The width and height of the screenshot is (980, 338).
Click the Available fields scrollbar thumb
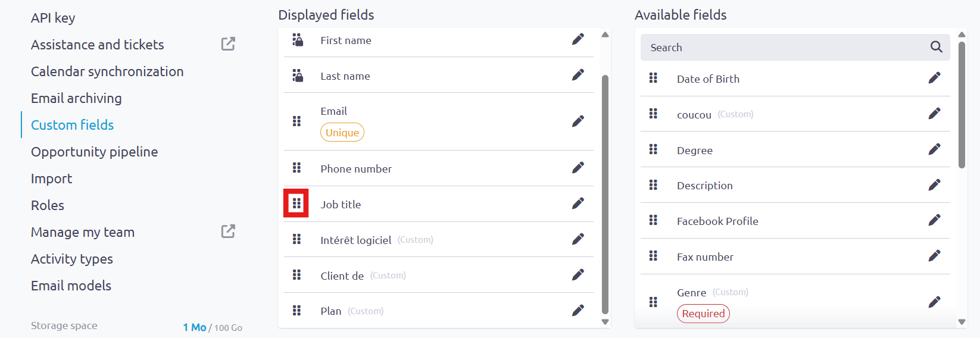click(x=962, y=105)
